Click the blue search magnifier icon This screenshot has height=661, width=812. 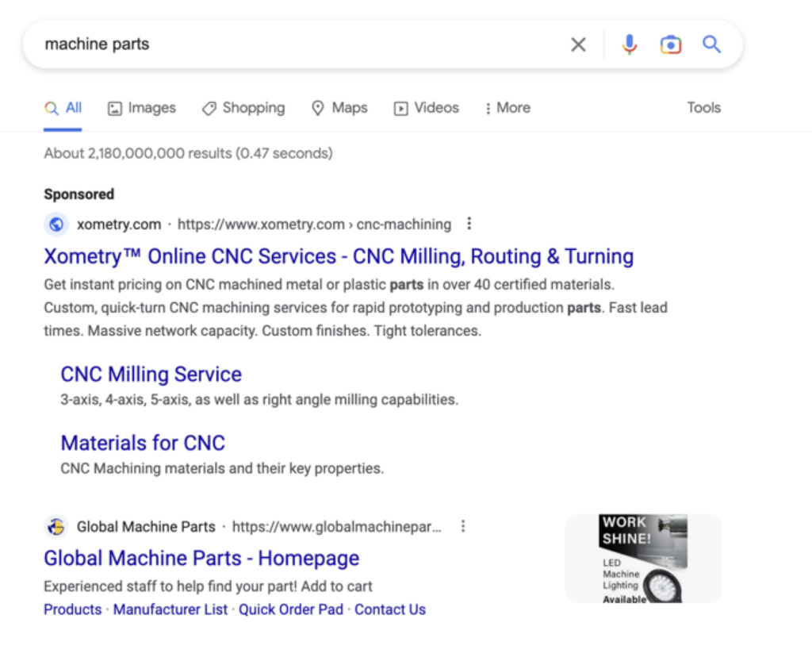pyautogui.click(x=711, y=44)
